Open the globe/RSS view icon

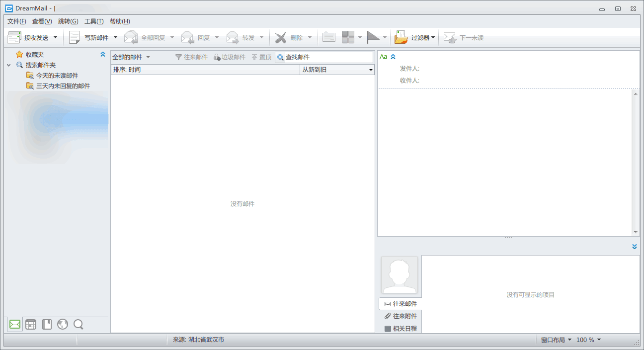pos(63,325)
